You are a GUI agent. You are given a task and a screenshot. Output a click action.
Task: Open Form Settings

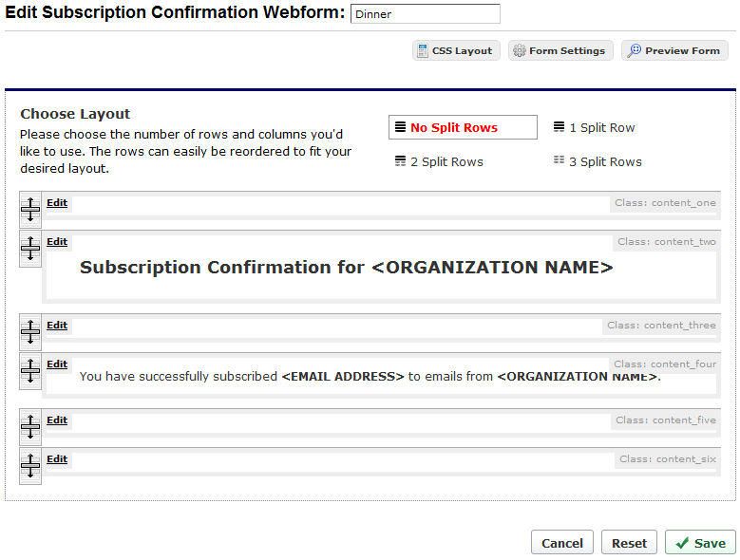pyautogui.click(x=560, y=50)
